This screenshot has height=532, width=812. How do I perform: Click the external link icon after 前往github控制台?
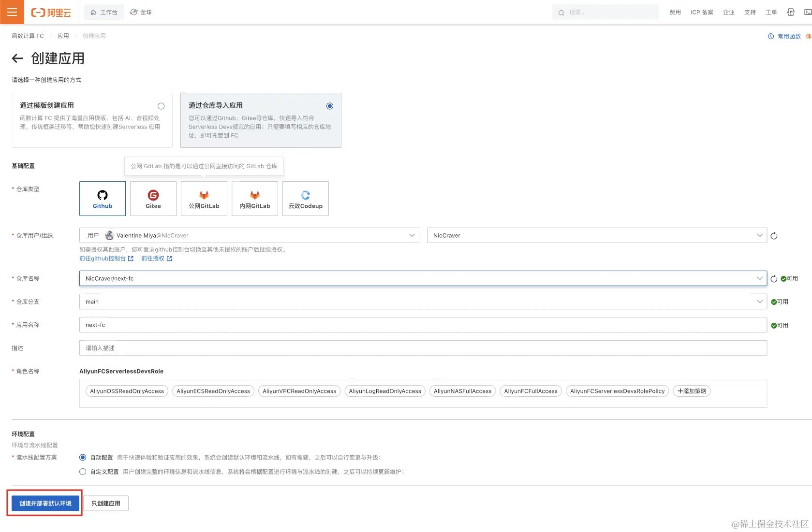(131, 259)
